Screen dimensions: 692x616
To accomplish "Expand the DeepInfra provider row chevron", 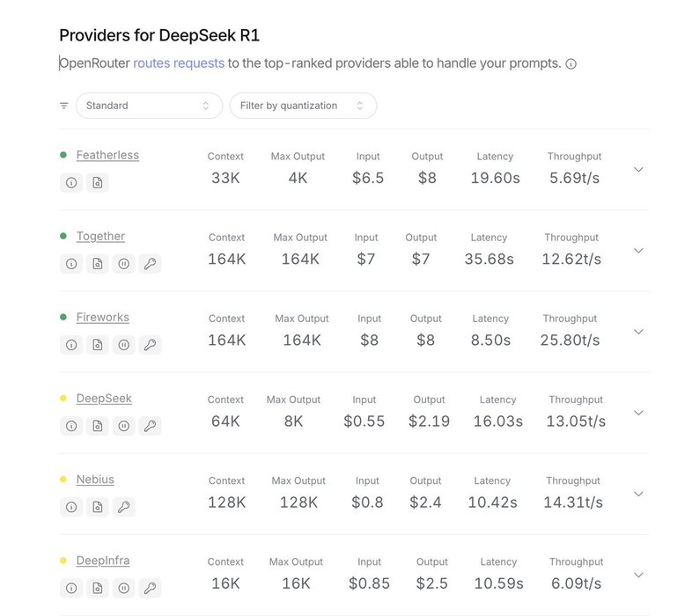I will (639, 575).
